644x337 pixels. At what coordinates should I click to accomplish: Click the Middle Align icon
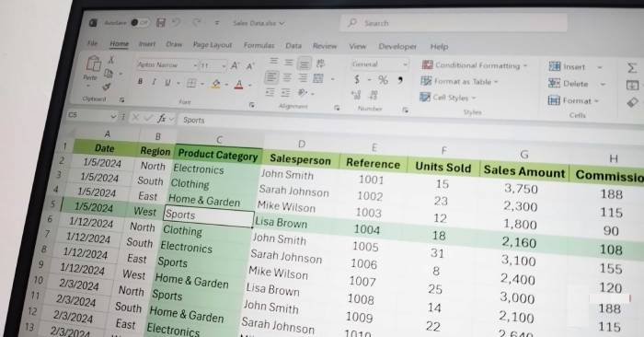click(x=289, y=63)
